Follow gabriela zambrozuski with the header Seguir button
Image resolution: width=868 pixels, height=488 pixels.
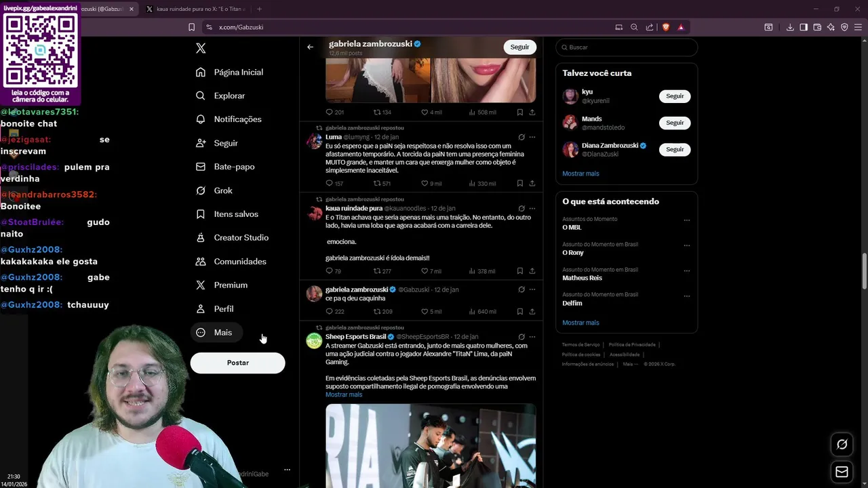519,47
